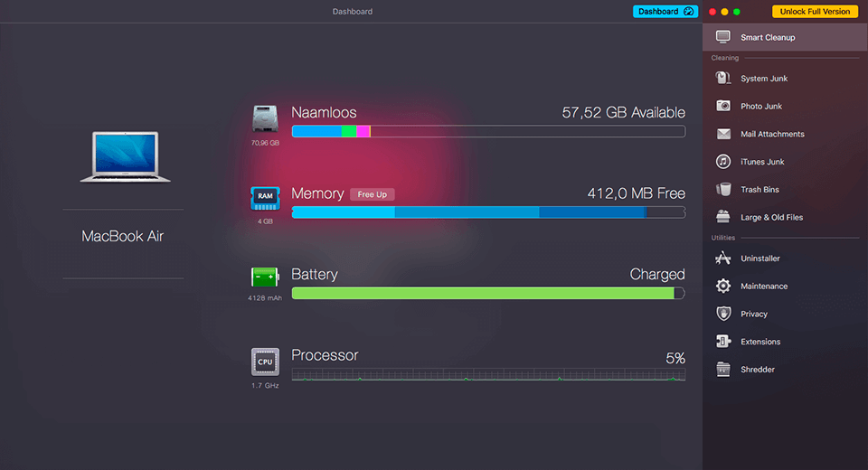This screenshot has height=470, width=868.
Task: Click the Naamloos hard drive icon
Action: 265,118
